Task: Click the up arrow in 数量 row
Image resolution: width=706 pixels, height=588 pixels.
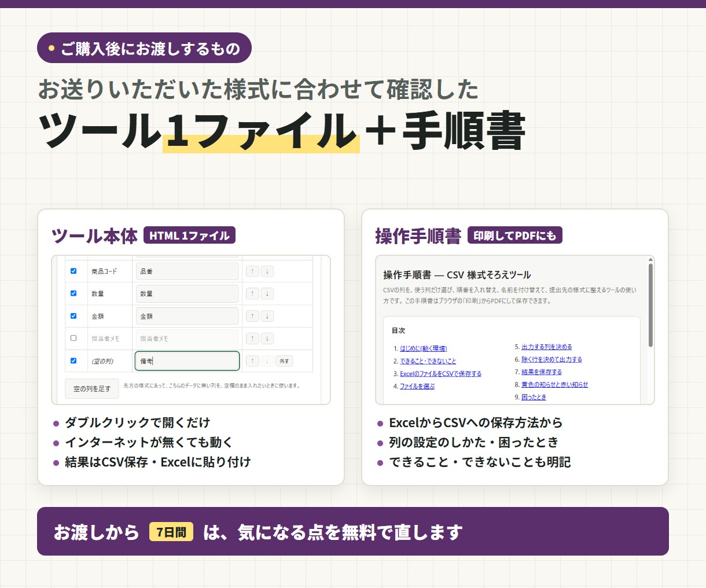Action: pyautogui.click(x=252, y=294)
